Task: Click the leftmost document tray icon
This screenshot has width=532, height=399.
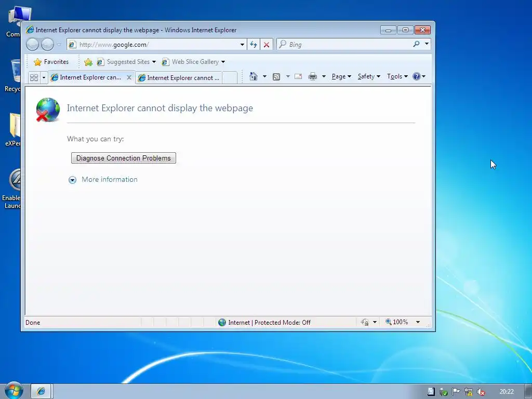Action: 431,392
